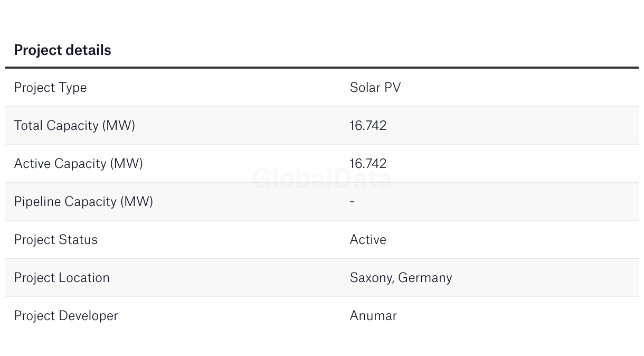Click the Total Capacity value 16.742
This screenshot has height=356, width=644.
368,125
